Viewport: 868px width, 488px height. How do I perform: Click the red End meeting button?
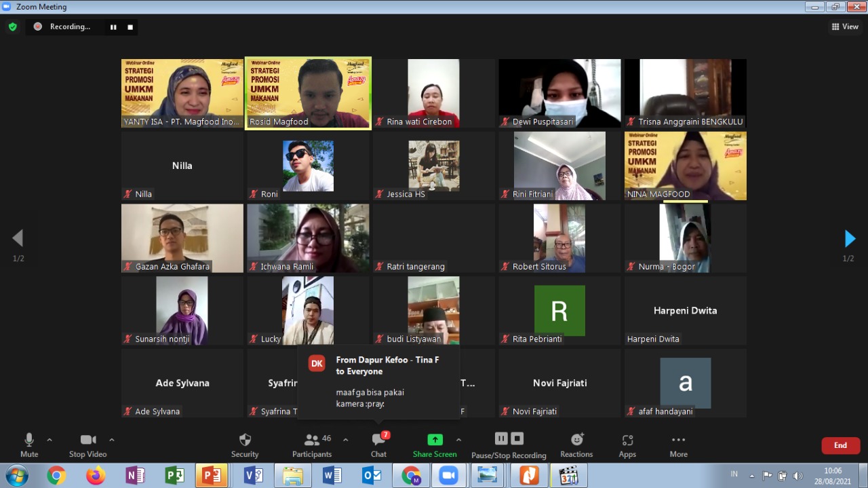840,445
